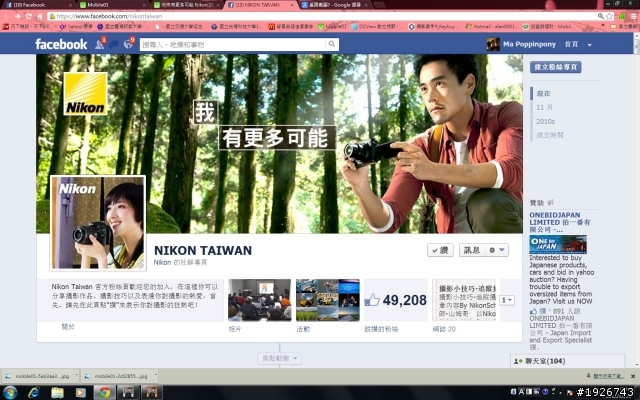Open the Nikon profile picture with woman

98,223
